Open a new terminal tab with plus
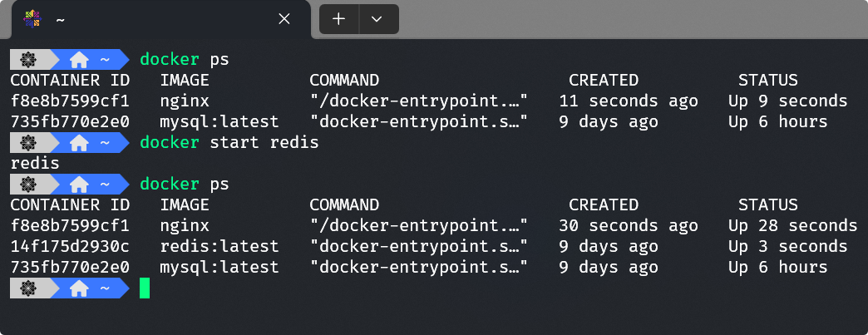This screenshot has height=335, width=868. point(339,19)
